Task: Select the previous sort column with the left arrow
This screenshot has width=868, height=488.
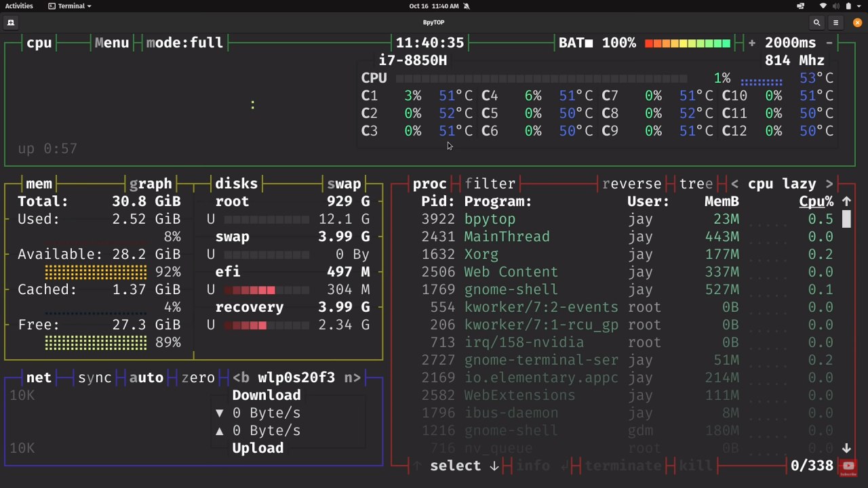Action: click(735, 184)
